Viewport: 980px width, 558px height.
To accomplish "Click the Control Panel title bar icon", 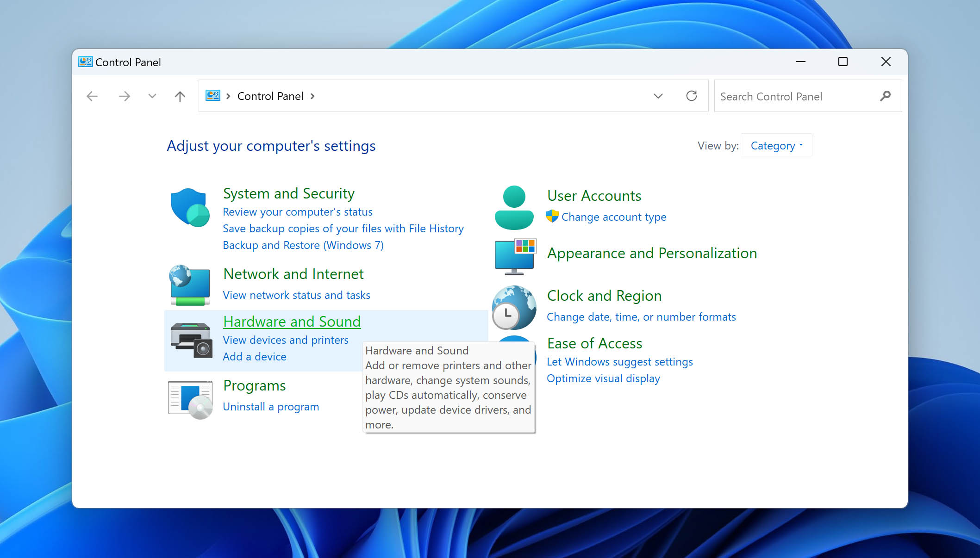I will coord(85,62).
